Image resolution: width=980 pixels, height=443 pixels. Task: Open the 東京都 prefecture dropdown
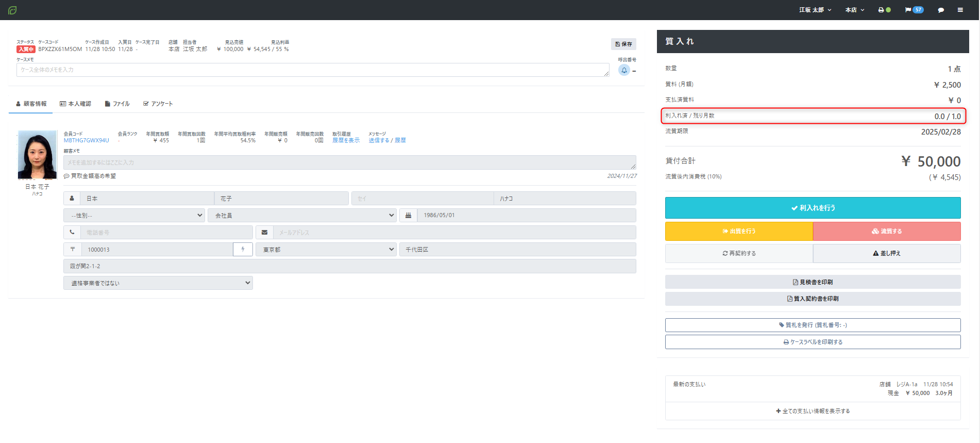(x=326, y=250)
